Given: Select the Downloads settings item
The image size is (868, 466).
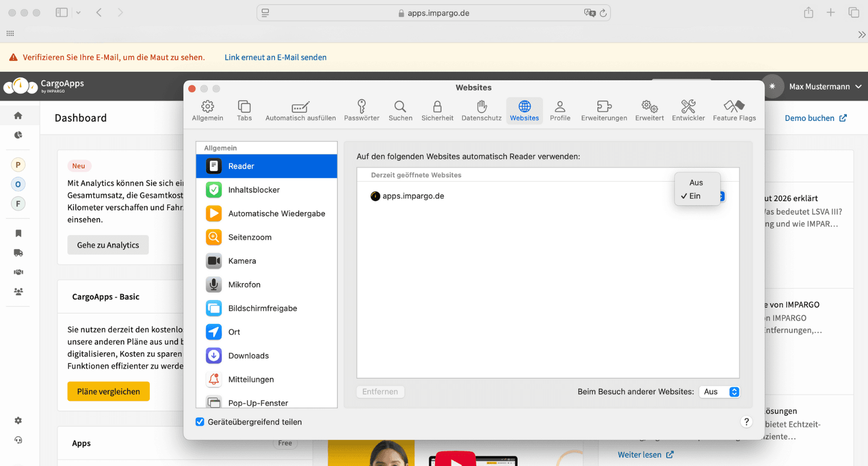Looking at the screenshot, I should point(266,355).
